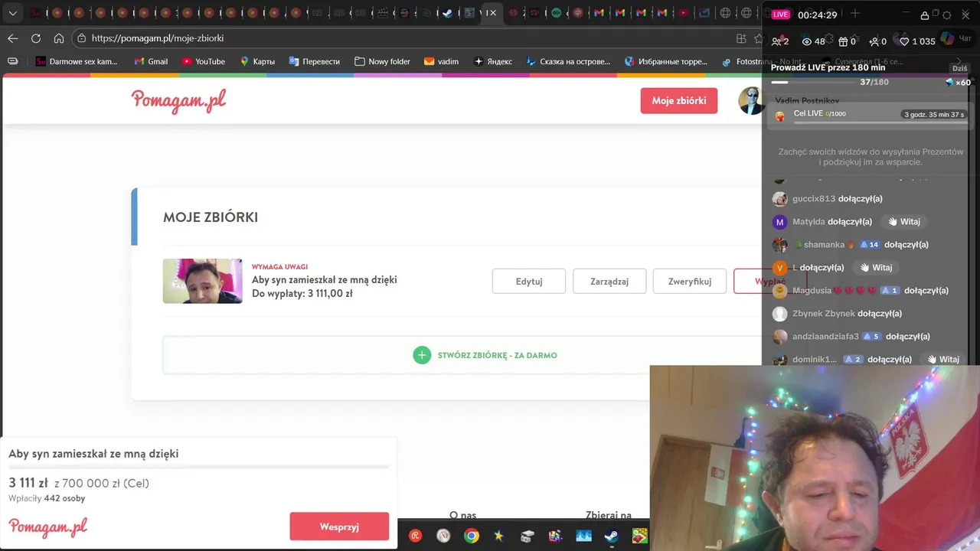
Task: Open the yellow star app in taskbar
Action: (499, 536)
